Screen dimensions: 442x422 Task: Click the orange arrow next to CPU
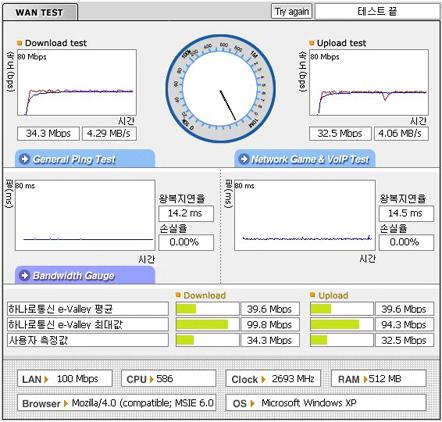click(152, 379)
